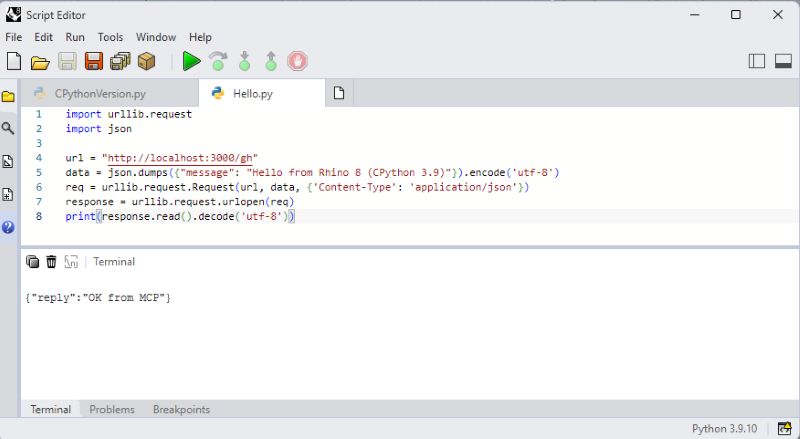The image size is (800, 439).
Task: Click the Step Out debug icon
Action: [x=271, y=61]
